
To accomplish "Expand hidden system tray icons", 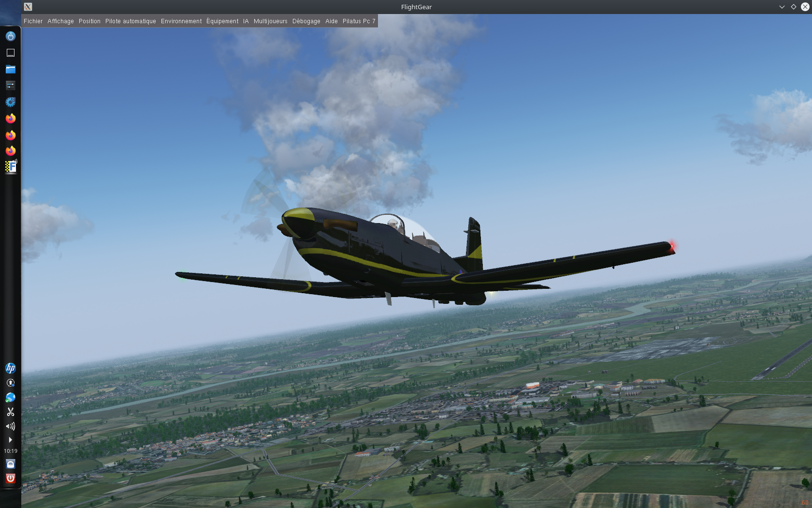I will coord(10,440).
